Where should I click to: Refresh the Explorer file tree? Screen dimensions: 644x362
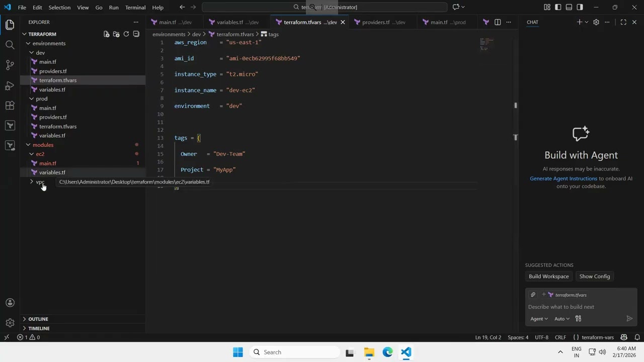click(126, 34)
